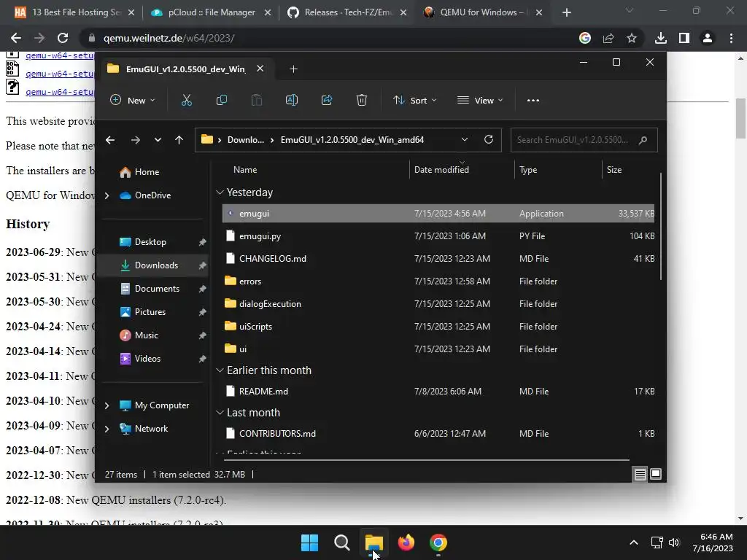
Task: Open the Sort dropdown
Action: click(414, 100)
